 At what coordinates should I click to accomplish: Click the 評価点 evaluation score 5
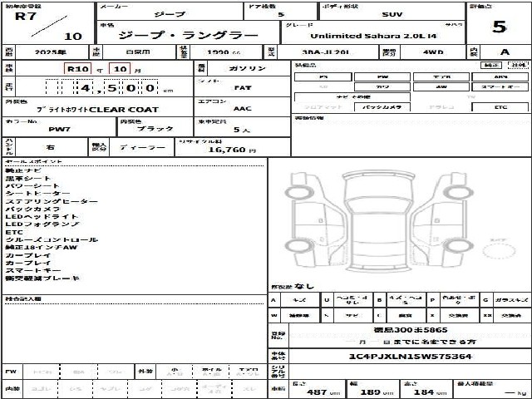(x=499, y=27)
